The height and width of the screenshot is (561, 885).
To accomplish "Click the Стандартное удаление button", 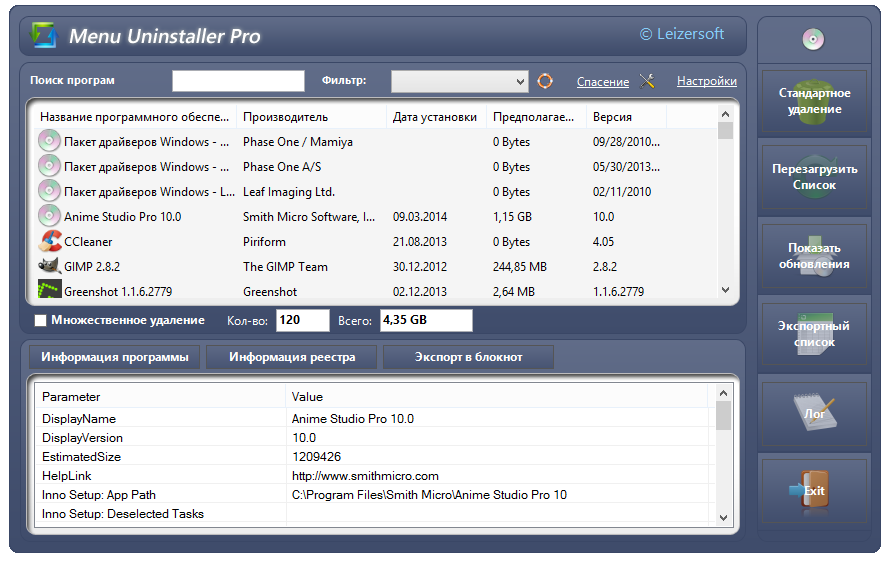I will (x=814, y=101).
